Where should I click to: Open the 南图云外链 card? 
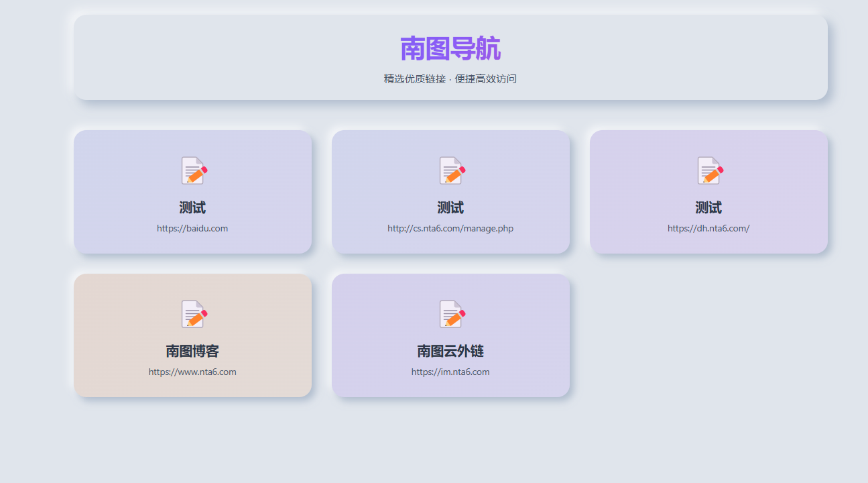point(450,335)
